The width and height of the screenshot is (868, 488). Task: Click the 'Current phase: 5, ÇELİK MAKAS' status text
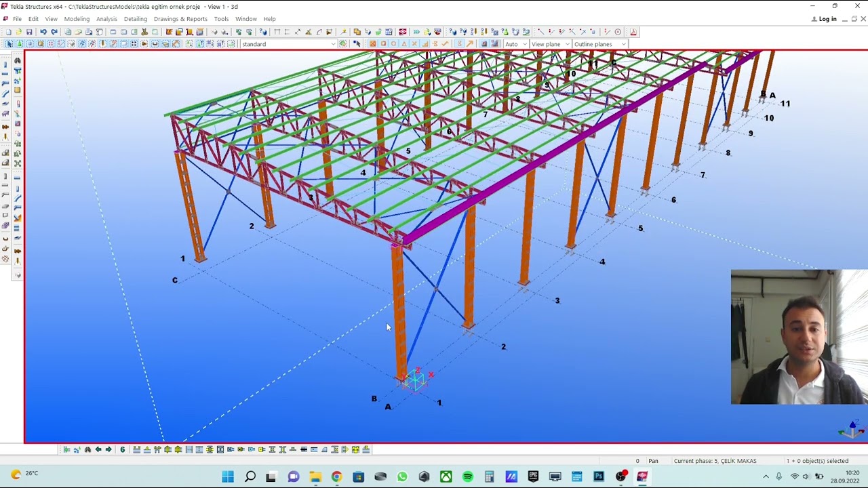point(715,461)
